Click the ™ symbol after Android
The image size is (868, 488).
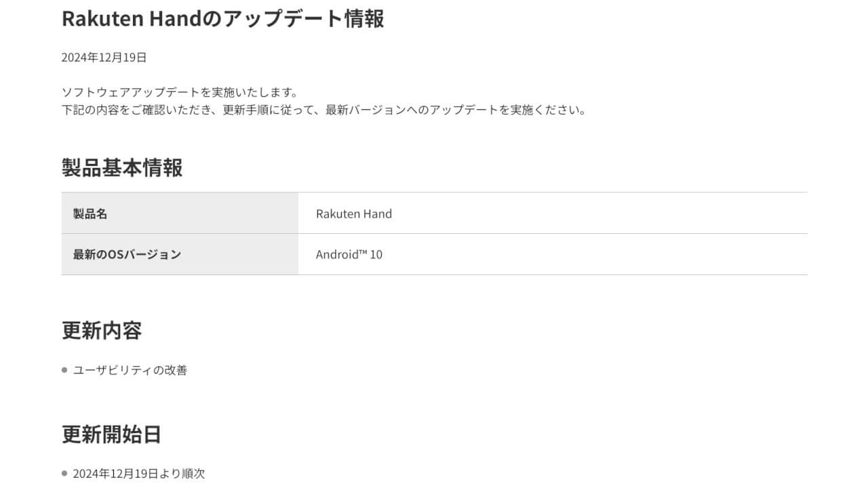point(362,253)
